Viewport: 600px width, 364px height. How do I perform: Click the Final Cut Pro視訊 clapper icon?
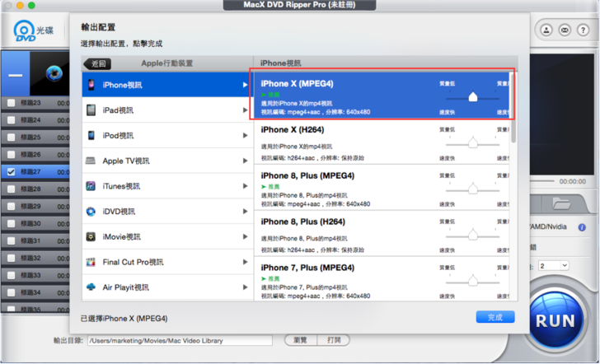click(91, 262)
